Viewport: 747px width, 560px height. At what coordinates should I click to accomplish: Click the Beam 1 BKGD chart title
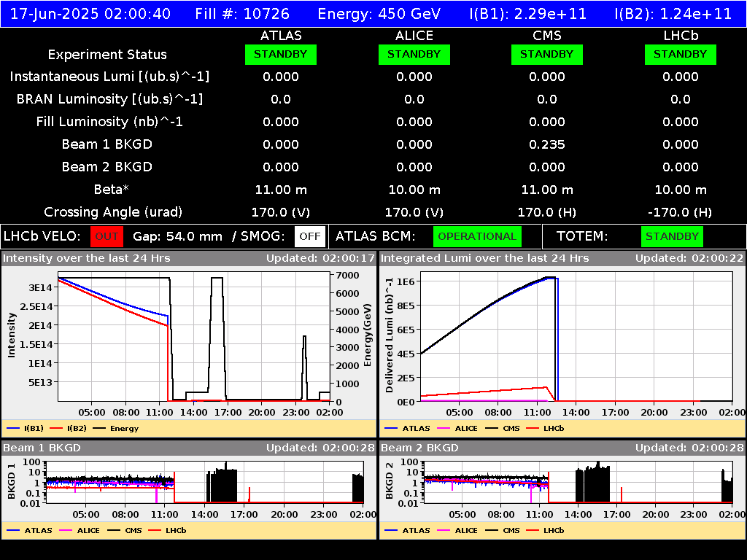(42, 448)
